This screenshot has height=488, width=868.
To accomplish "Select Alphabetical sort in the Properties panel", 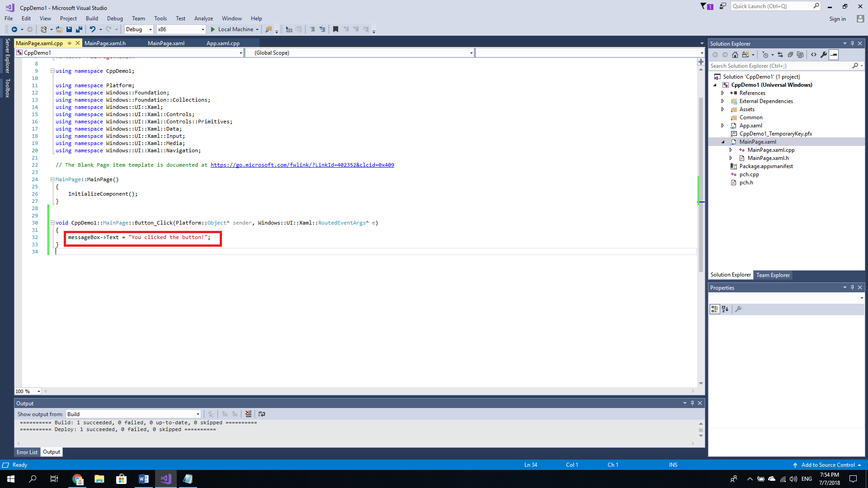I will (725, 309).
